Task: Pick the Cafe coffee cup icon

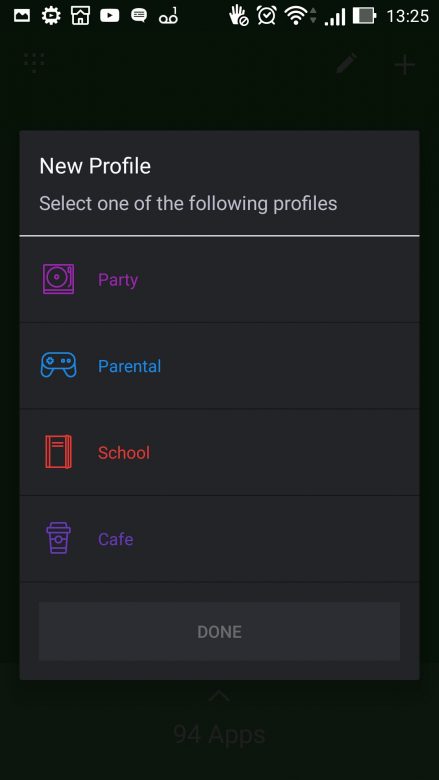Action: (59, 538)
